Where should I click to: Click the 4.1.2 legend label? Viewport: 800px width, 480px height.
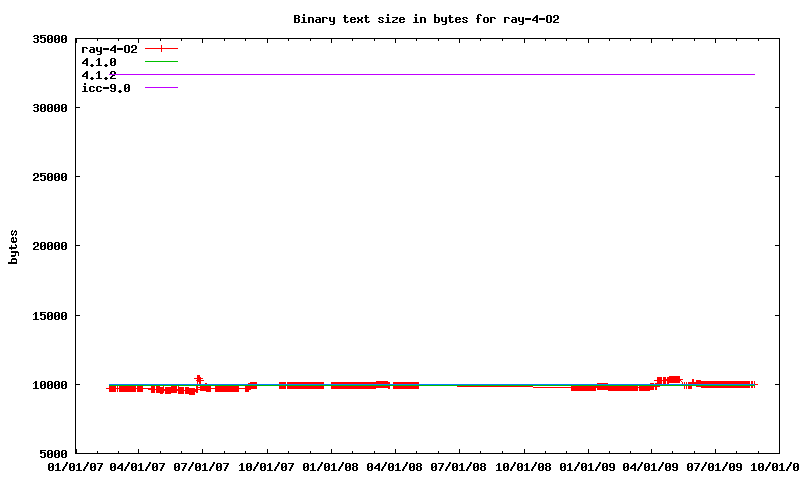point(99,75)
